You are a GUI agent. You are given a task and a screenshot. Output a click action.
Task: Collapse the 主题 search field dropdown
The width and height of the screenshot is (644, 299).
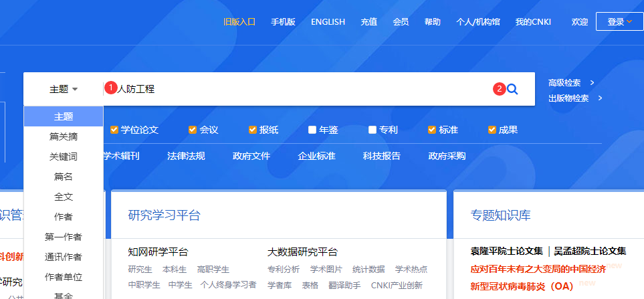64,89
